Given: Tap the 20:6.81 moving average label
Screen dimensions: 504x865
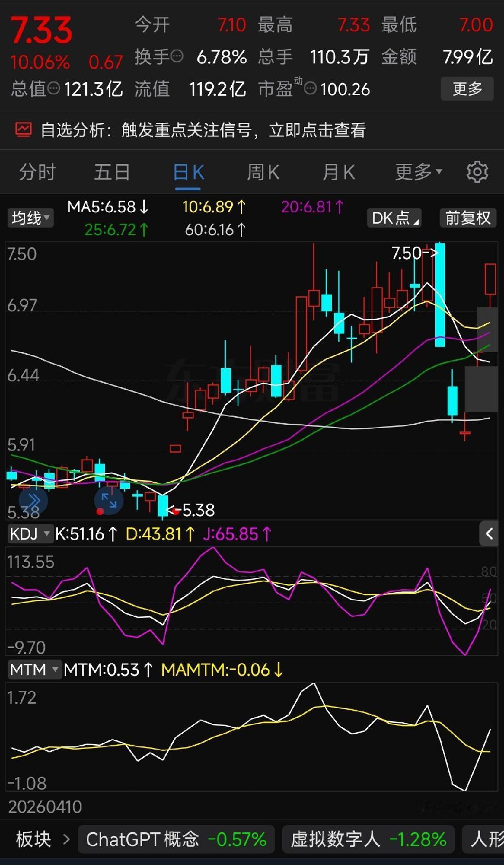Looking at the screenshot, I should tap(313, 207).
